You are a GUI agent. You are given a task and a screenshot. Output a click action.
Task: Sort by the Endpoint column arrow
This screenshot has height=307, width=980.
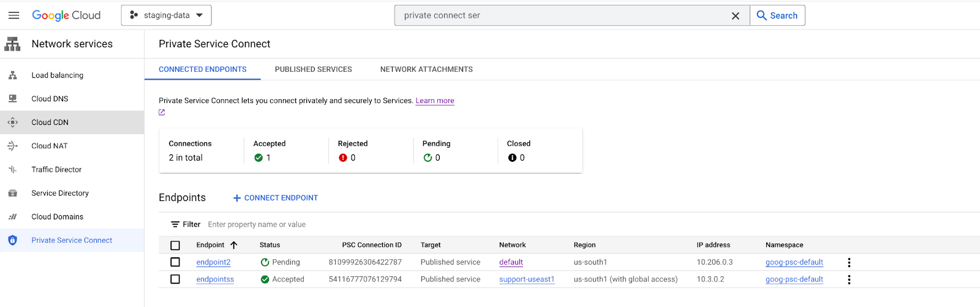[x=234, y=245]
